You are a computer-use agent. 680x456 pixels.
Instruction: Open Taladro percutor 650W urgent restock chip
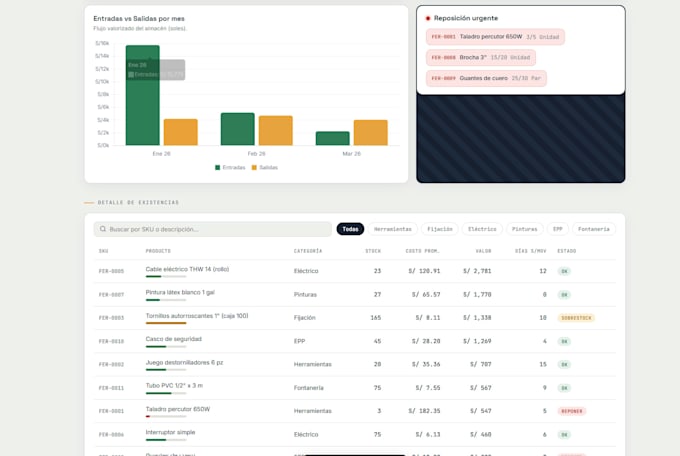pyautogui.click(x=495, y=37)
